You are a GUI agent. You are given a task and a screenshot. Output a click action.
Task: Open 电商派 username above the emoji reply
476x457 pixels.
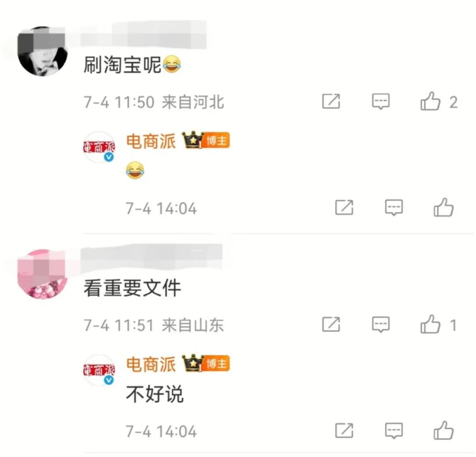(x=151, y=141)
